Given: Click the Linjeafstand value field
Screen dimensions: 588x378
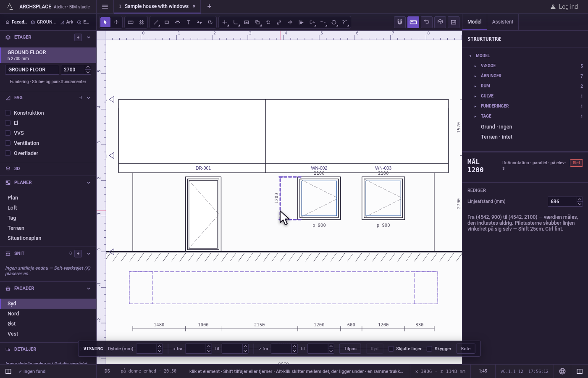Looking at the screenshot, I should [562, 202].
